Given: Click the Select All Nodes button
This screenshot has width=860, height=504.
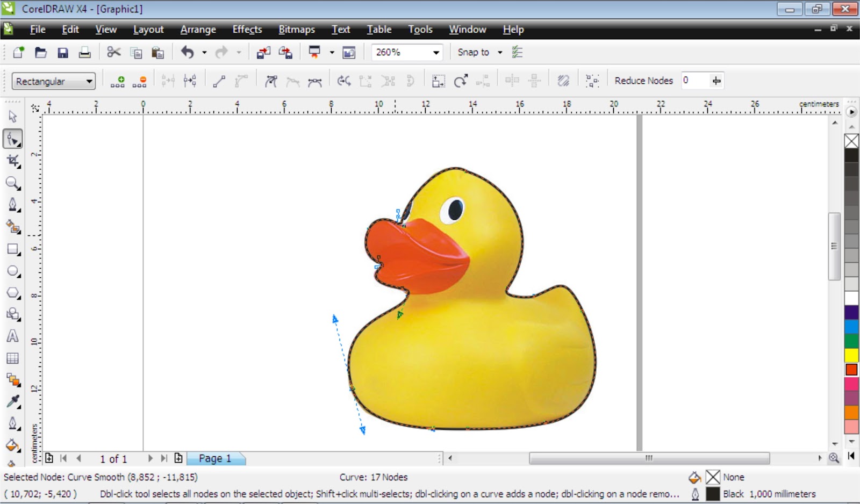Looking at the screenshot, I should click(592, 81).
